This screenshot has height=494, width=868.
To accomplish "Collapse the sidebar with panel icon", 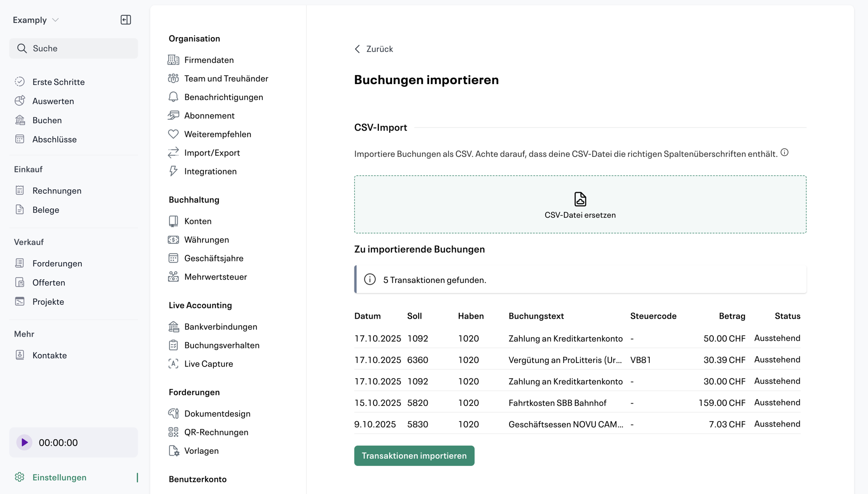I will coord(126,20).
